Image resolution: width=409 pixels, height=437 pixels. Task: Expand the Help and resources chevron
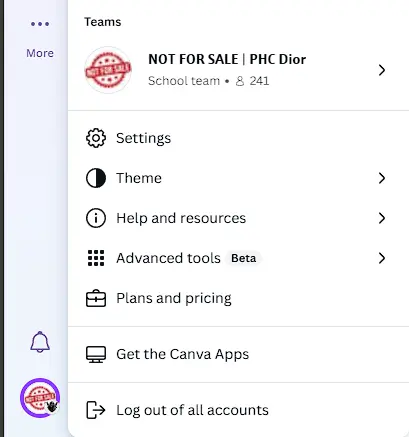pyautogui.click(x=382, y=218)
